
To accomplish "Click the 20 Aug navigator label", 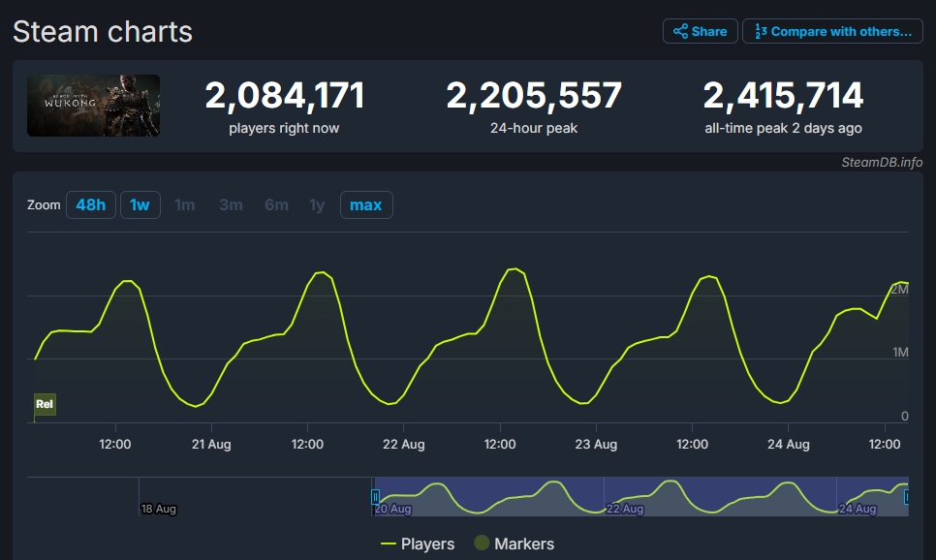I will coord(392,509).
